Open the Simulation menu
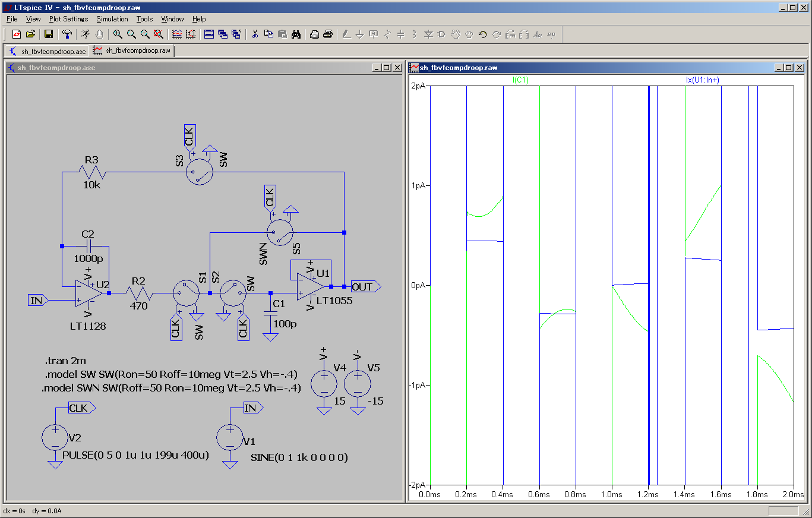Image resolution: width=812 pixels, height=518 pixels. click(x=112, y=19)
